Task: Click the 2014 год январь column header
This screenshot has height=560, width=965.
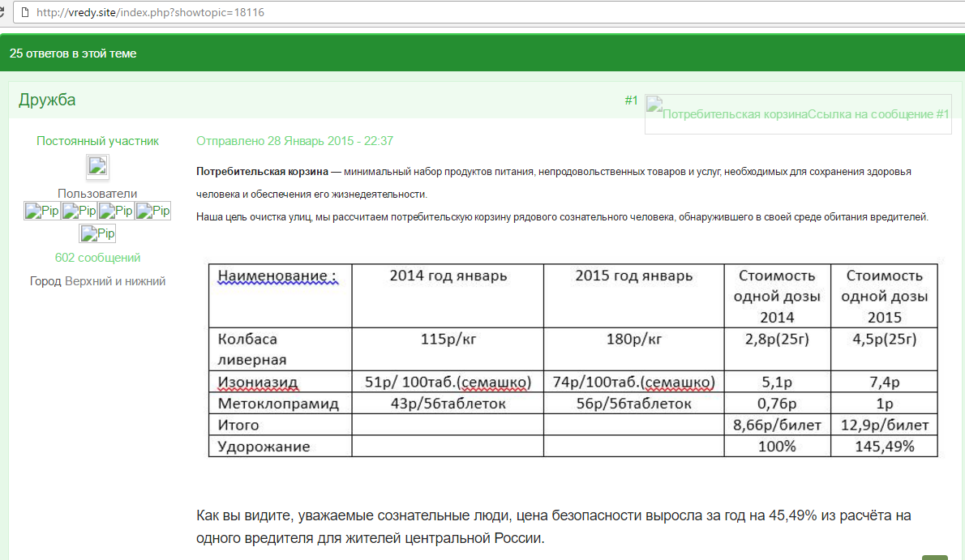Action: pyautogui.click(x=448, y=296)
